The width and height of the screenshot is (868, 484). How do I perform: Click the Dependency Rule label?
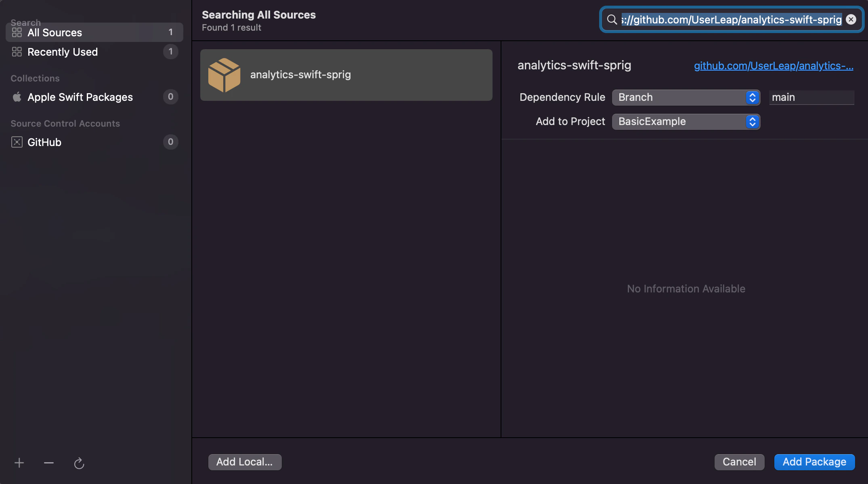(x=562, y=98)
